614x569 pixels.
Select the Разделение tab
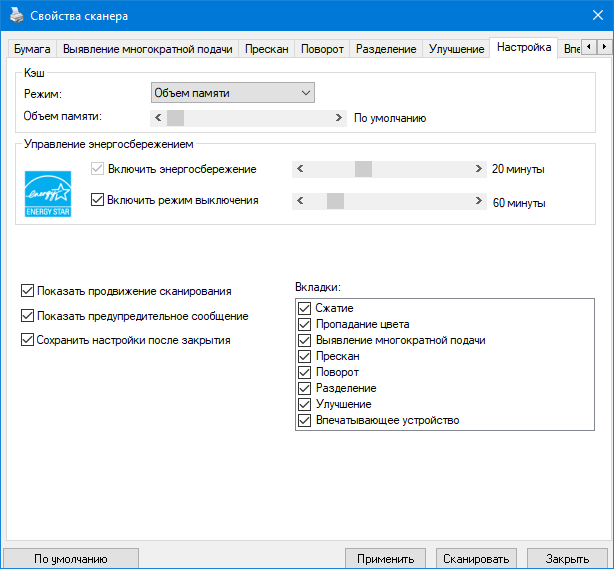386,49
